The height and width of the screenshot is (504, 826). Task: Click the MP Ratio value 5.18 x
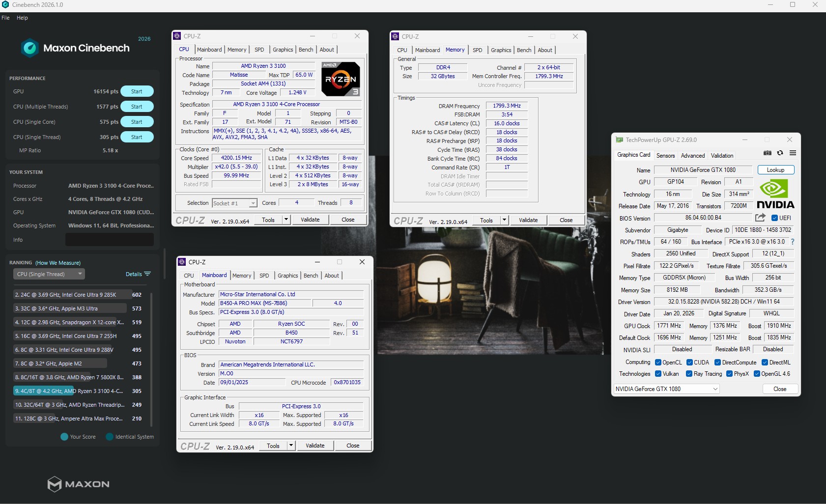(110, 150)
